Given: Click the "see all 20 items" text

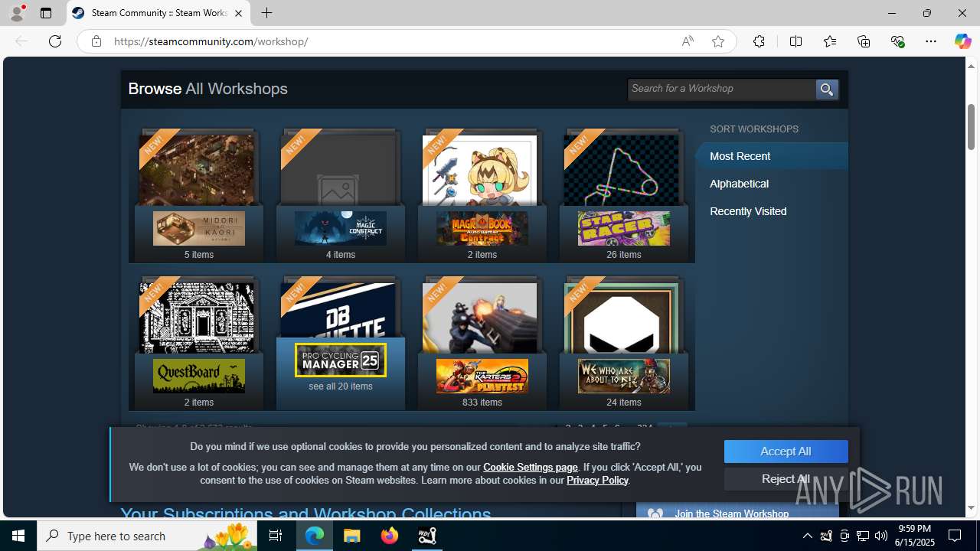Looking at the screenshot, I should point(341,386).
